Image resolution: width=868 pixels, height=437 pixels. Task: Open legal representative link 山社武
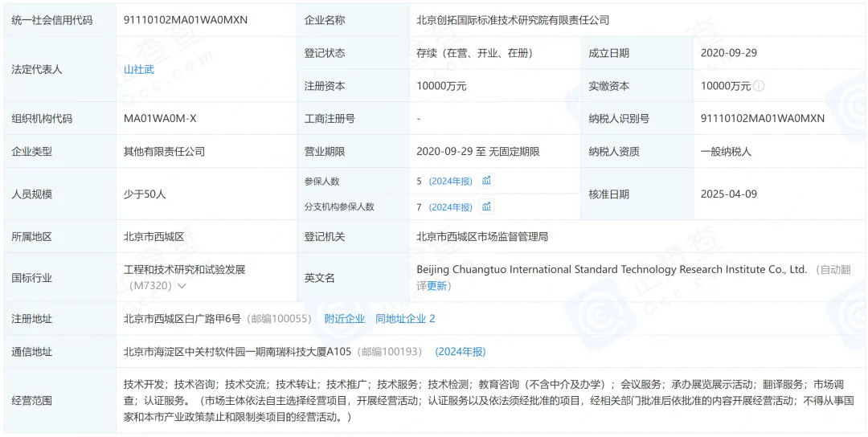coord(139,70)
